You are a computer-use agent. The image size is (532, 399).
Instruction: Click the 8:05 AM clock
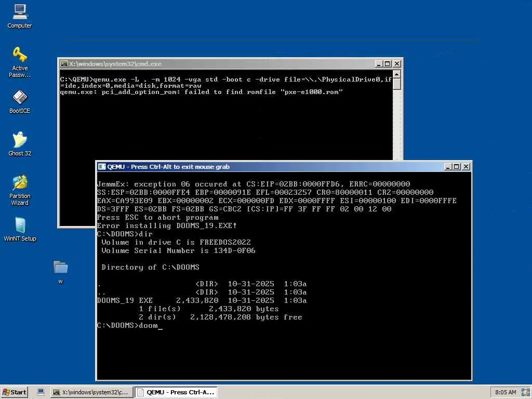506,392
